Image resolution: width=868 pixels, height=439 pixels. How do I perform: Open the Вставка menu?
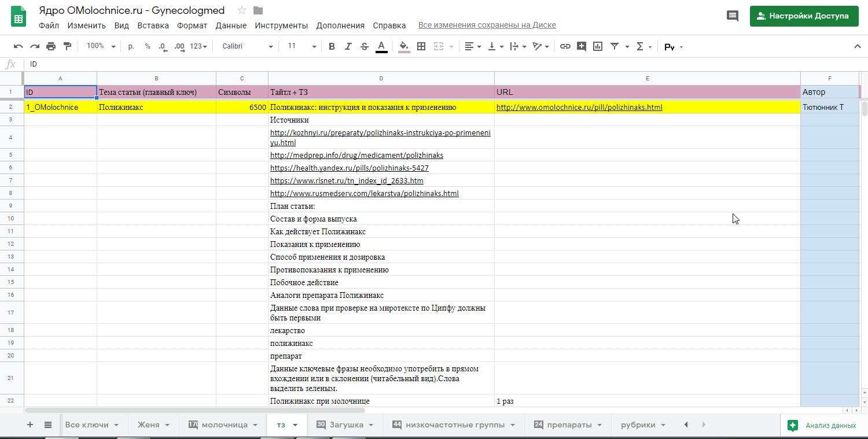tap(153, 25)
